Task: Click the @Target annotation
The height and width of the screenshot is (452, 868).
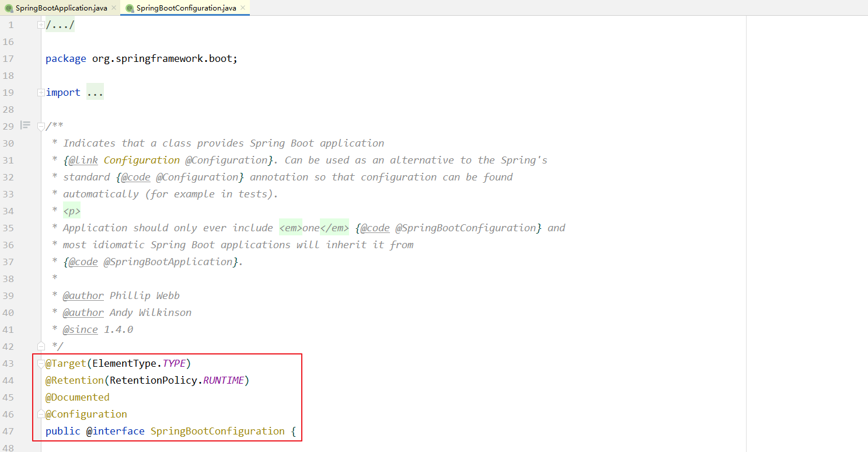Action: (66, 363)
